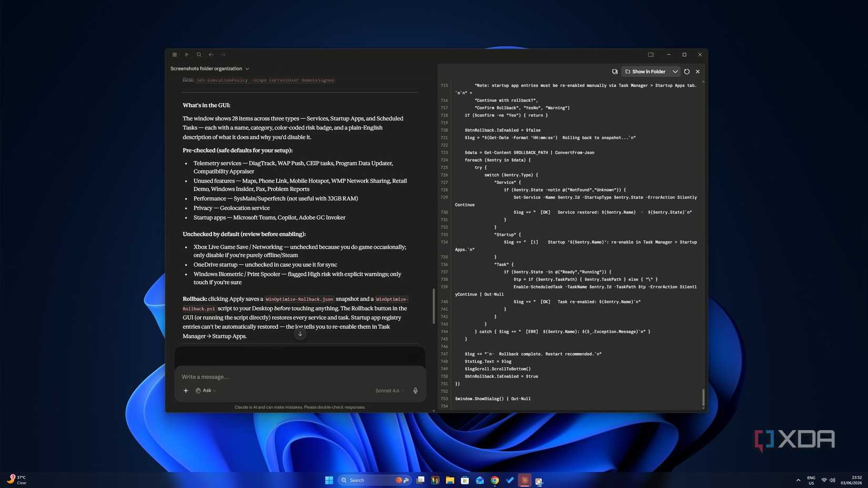This screenshot has height=488, width=868.
Task: Open Task View on the taskbar
Action: click(x=420, y=480)
